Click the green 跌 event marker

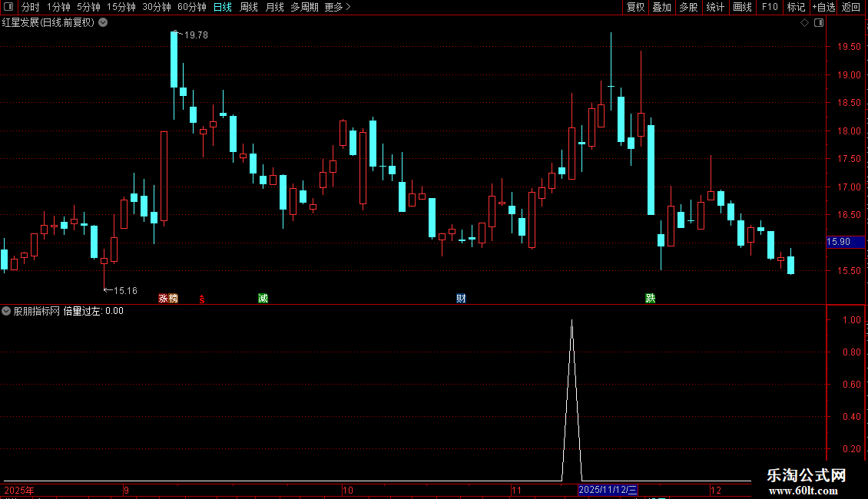click(651, 299)
